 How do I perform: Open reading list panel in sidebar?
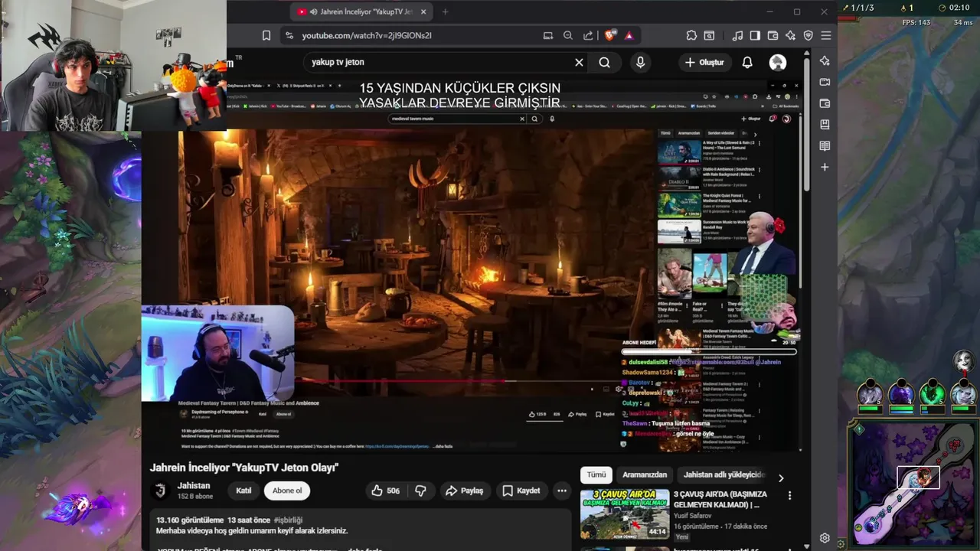(x=825, y=145)
